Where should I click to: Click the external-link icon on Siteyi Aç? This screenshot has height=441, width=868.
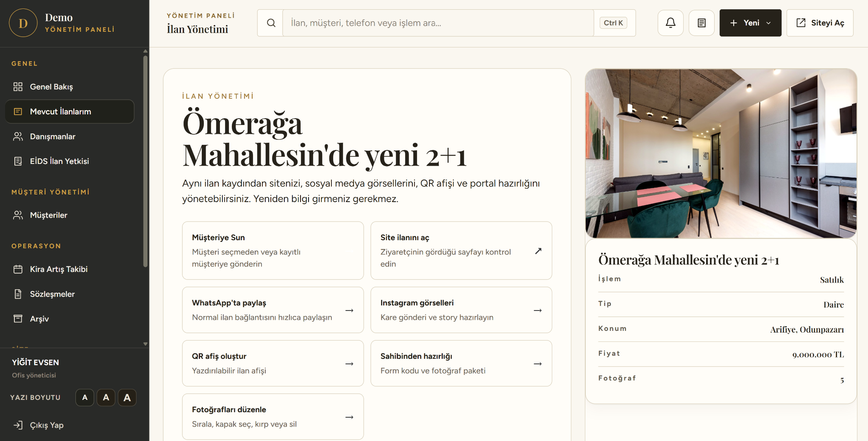801,23
